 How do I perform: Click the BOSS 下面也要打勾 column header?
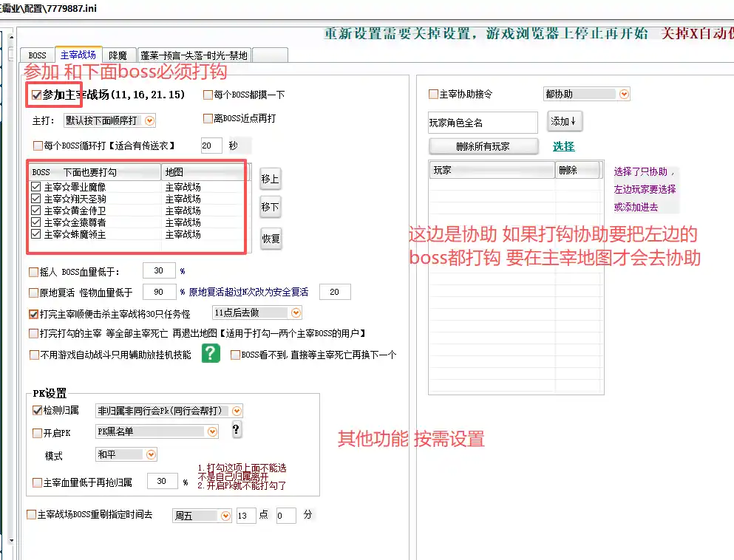[95, 171]
